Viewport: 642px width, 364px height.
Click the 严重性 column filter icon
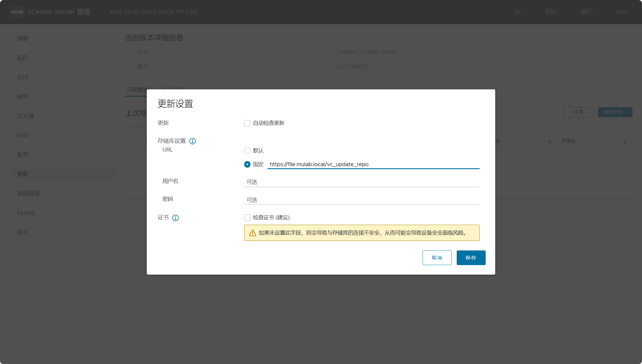[625, 142]
